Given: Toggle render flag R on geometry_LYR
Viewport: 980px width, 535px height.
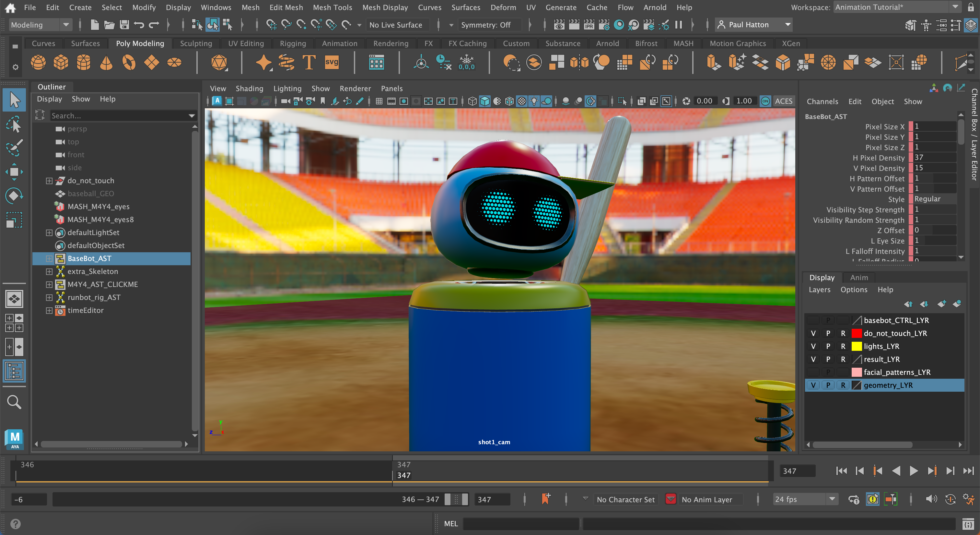Looking at the screenshot, I should coord(843,385).
